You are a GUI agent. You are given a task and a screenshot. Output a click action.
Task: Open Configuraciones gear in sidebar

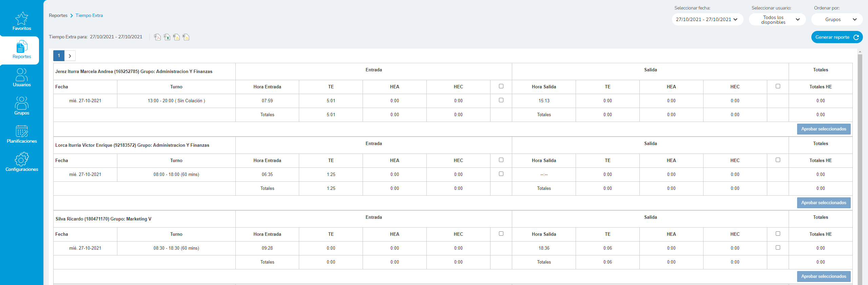(22, 162)
